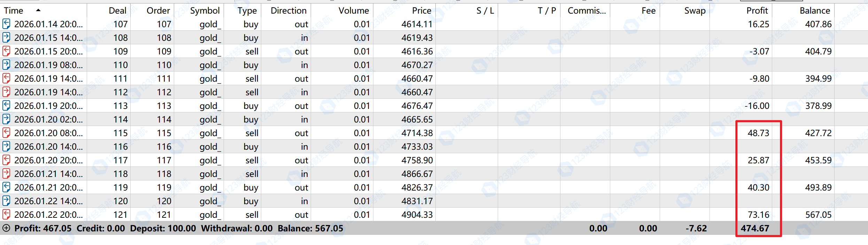The width and height of the screenshot is (868, 245).
Task: Click the deal 107 row icon
Action: click(6, 24)
